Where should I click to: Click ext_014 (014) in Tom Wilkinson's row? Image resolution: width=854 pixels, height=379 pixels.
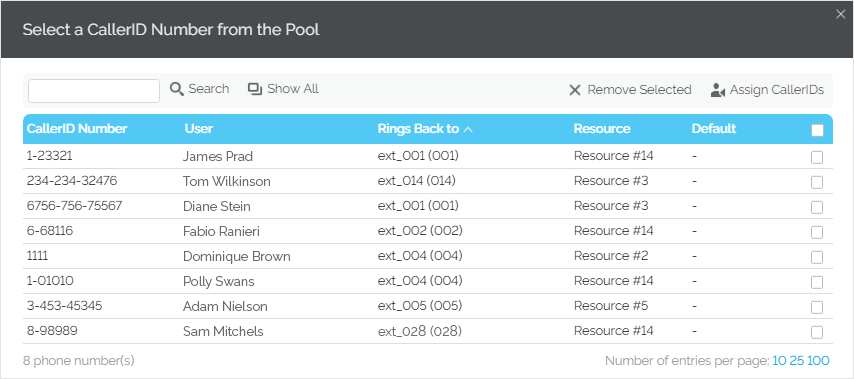click(x=417, y=181)
